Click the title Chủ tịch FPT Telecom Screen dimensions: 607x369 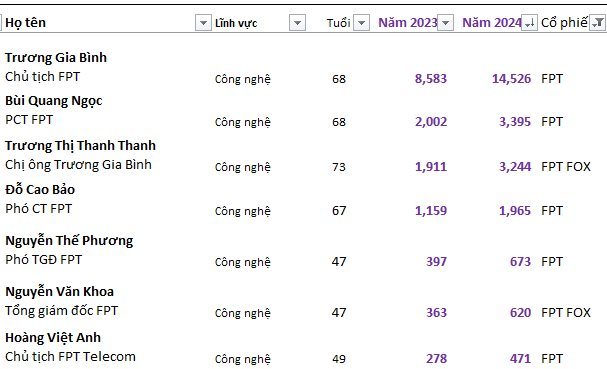70,357
